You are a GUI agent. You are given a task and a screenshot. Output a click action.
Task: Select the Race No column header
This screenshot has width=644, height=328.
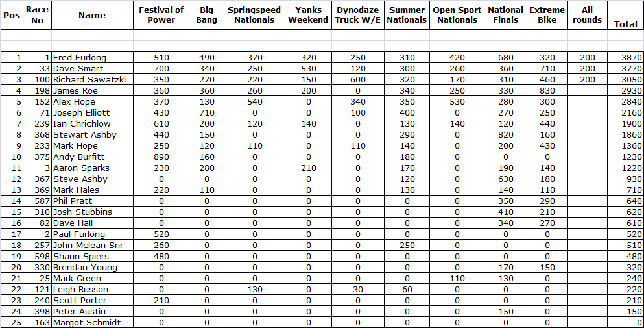click(38, 15)
